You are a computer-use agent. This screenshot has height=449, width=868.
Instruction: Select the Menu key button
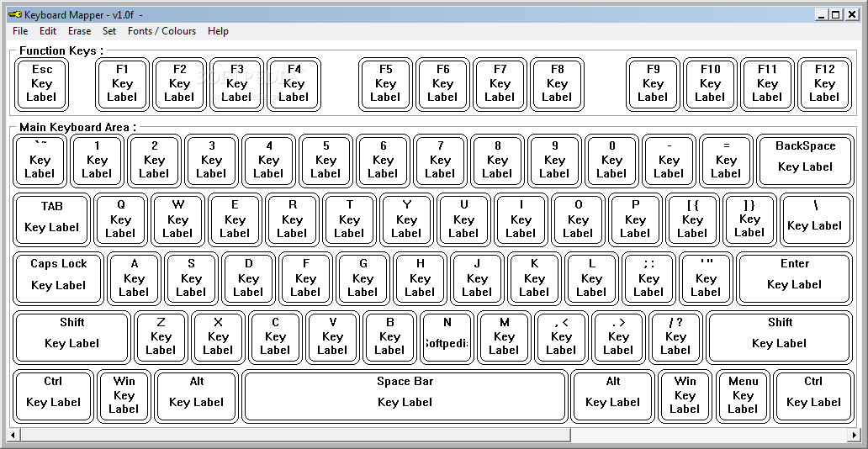[743, 396]
